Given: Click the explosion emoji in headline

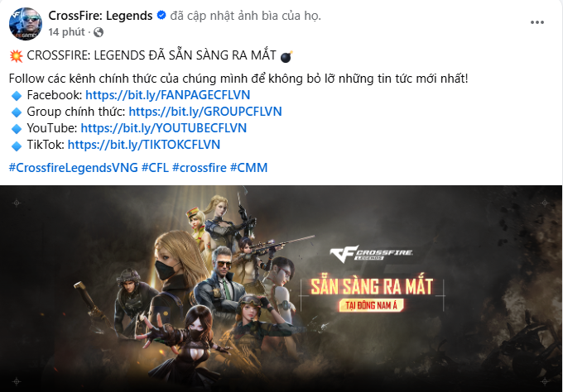Looking at the screenshot, I should (17, 56).
